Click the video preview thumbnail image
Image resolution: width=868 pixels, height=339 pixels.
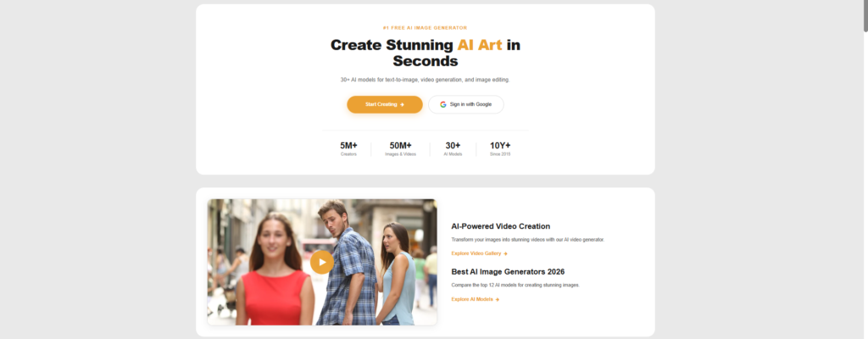[x=322, y=262]
